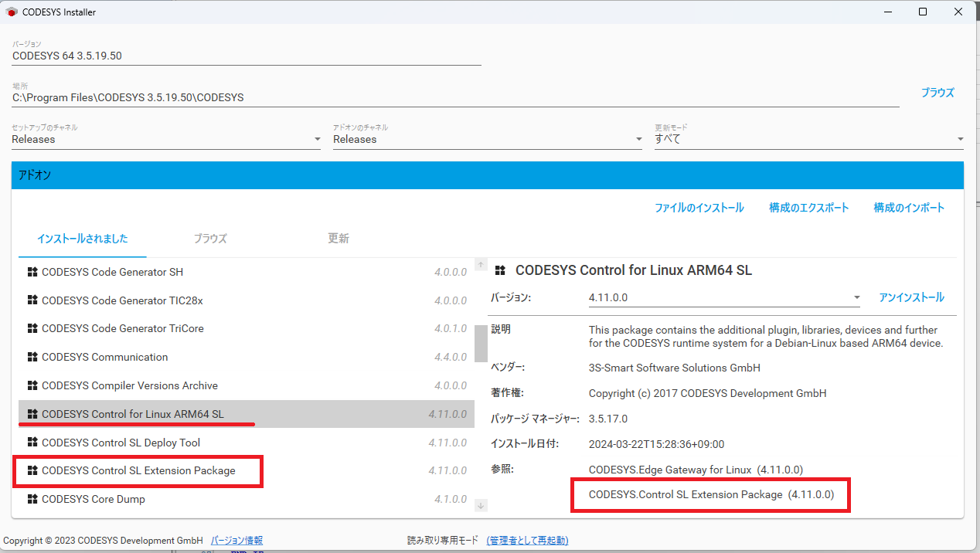This screenshot has width=980, height=553.
Task: Click the CODESYS Installer icon in the title bar
Action: (10, 11)
